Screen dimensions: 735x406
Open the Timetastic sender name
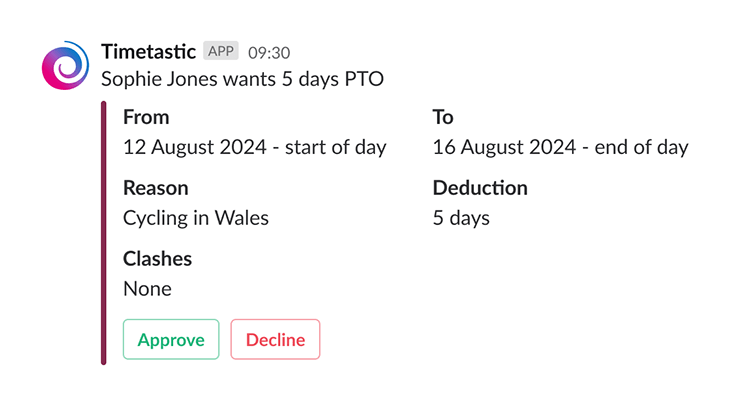[x=148, y=51]
